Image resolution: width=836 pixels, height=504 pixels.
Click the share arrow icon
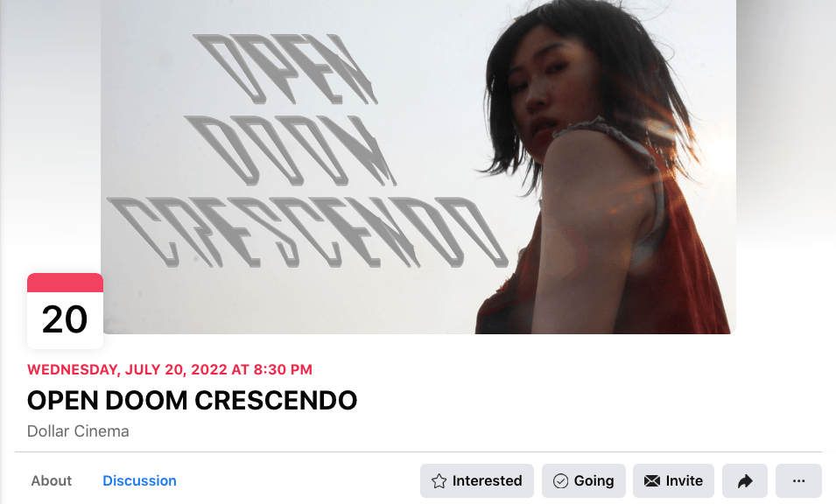[x=745, y=481]
